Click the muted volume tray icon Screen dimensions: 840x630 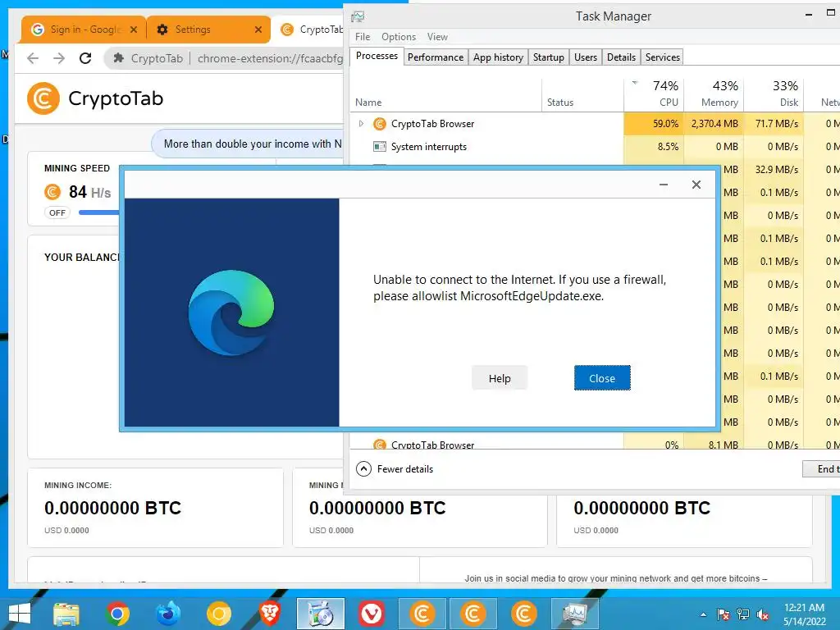[x=763, y=614]
